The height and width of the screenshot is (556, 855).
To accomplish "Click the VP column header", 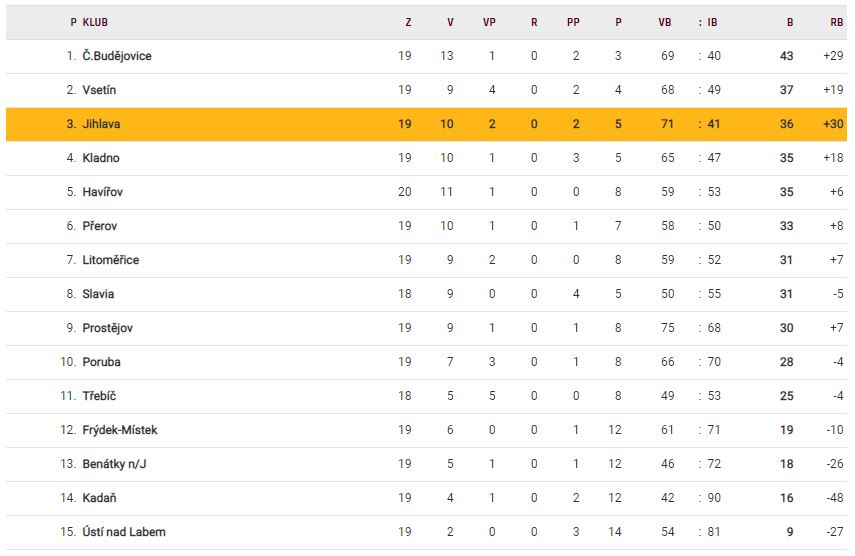I will (489, 22).
